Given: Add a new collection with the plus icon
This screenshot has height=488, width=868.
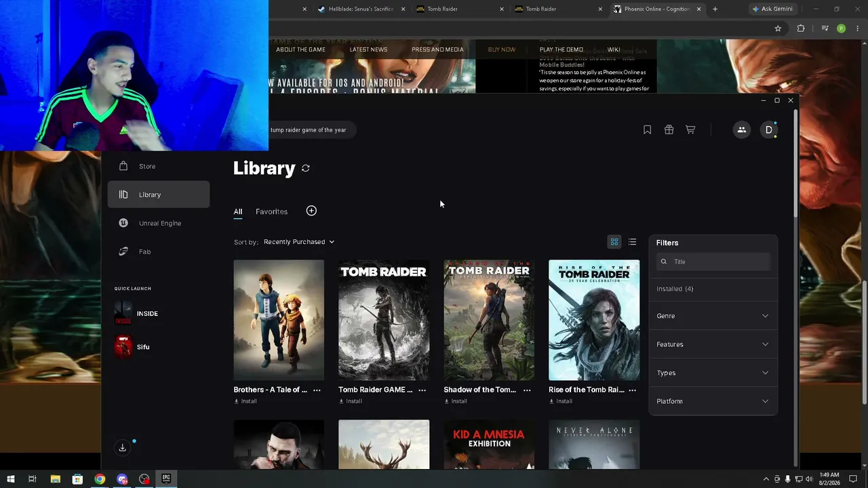Looking at the screenshot, I should 311,211.
